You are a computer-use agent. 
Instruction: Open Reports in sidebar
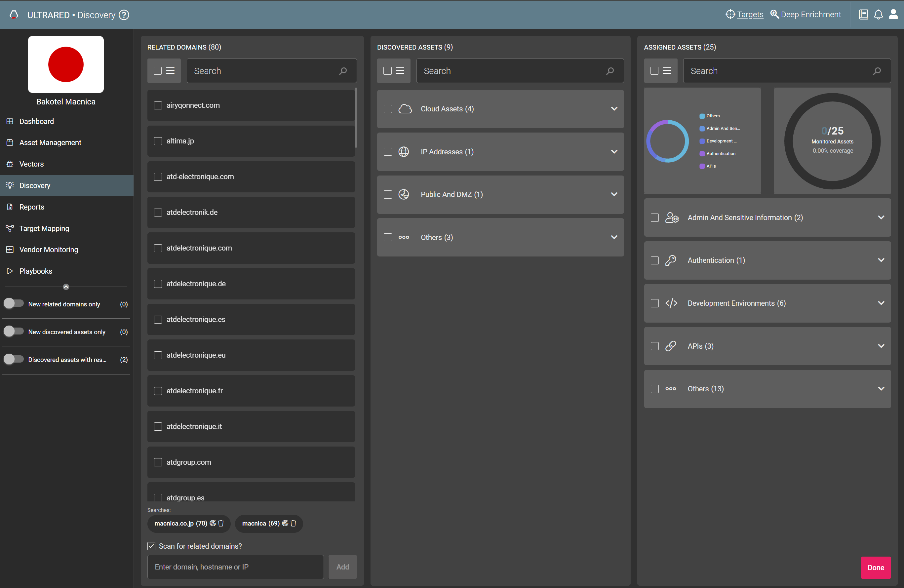(x=66, y=207)
